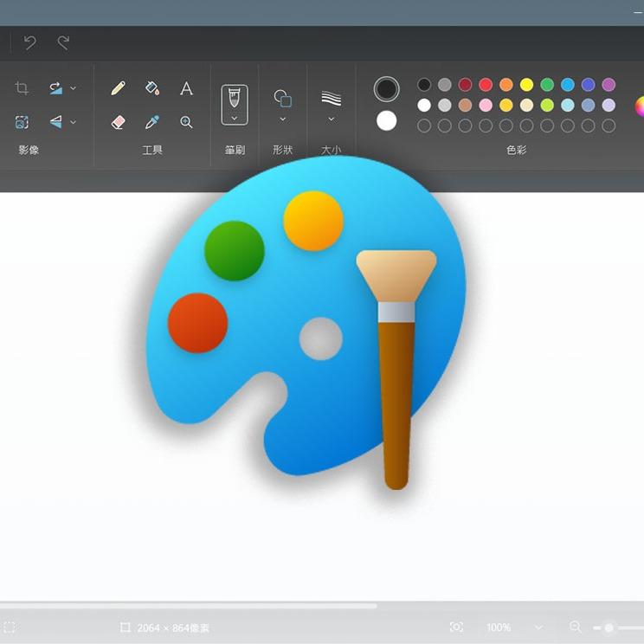This screenshot has width=644, height=644.
Task: Activate the Text tool
Action: (x=186, y=88)
